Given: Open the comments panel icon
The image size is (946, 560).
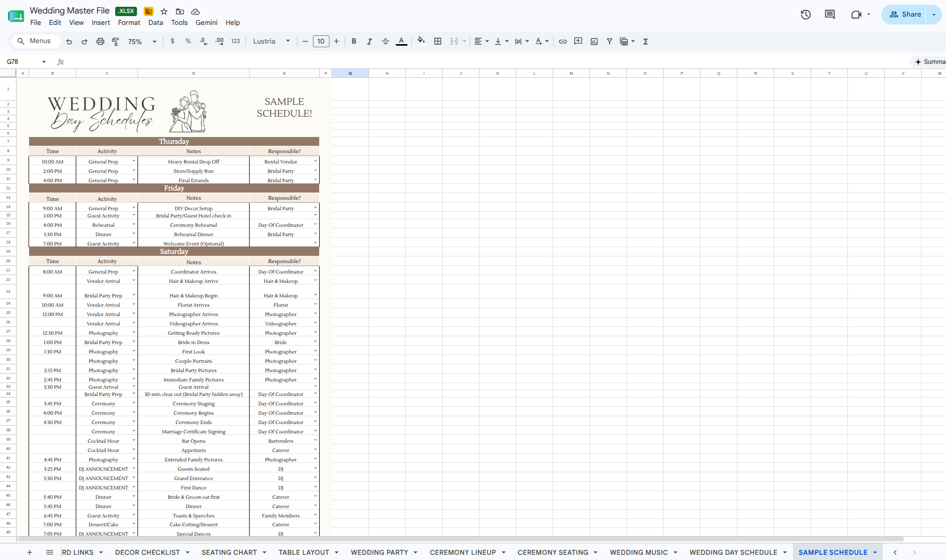Looking at the screenshot, I should coord(830,15).
